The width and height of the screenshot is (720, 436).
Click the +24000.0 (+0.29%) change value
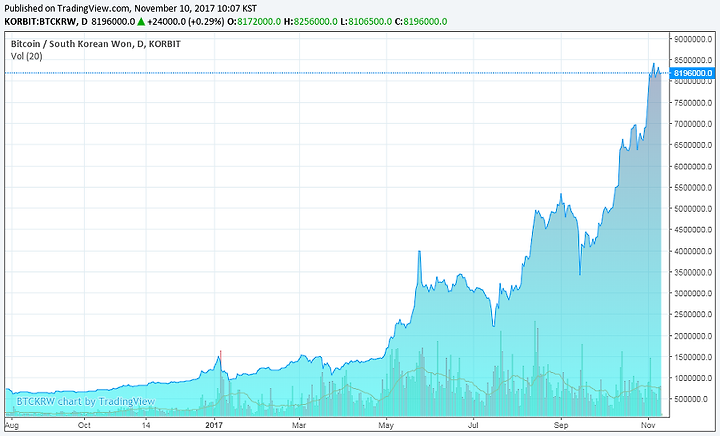pos(186,22)
